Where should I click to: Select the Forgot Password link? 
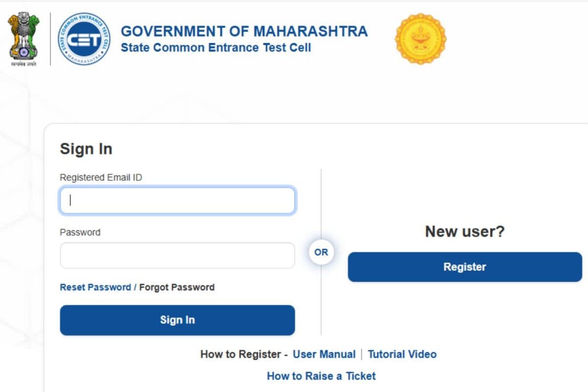(x=177, y=287)
